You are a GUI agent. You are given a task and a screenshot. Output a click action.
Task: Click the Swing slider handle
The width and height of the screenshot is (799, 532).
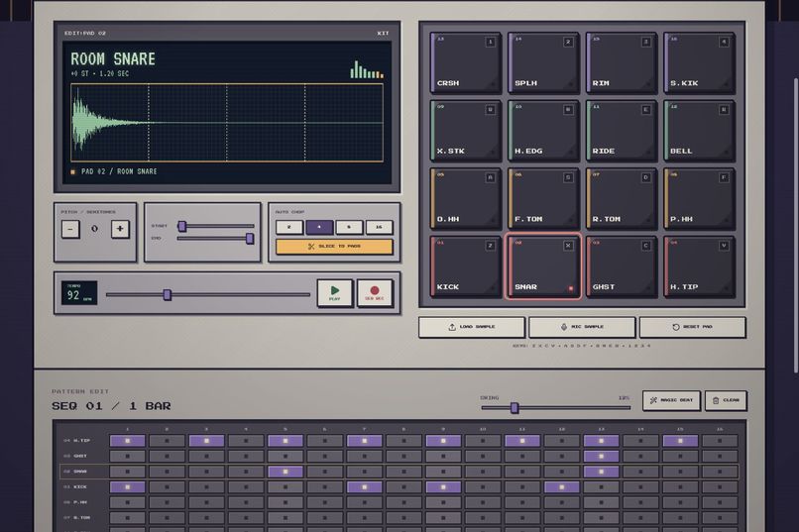pos(514,408)
